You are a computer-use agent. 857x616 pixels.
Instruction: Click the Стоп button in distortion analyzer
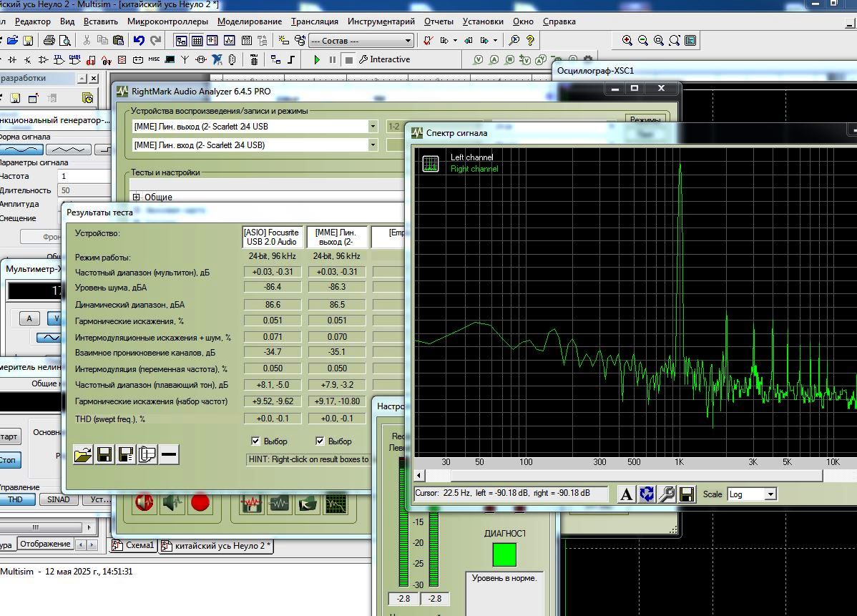(x=10, y=460)
